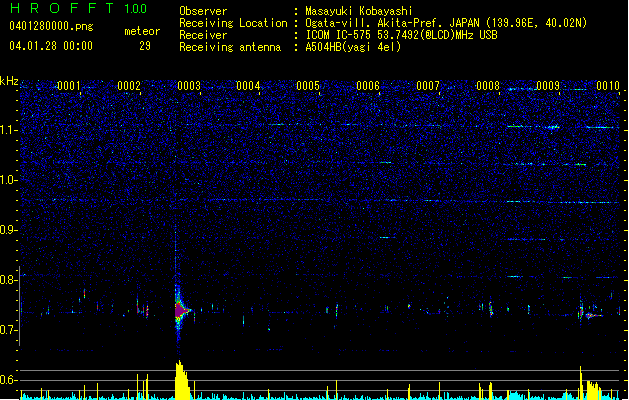Click the tallest yellow intensity peak below the echo
The height and width of the screenshot is (400, 629).
coord(181,380)
